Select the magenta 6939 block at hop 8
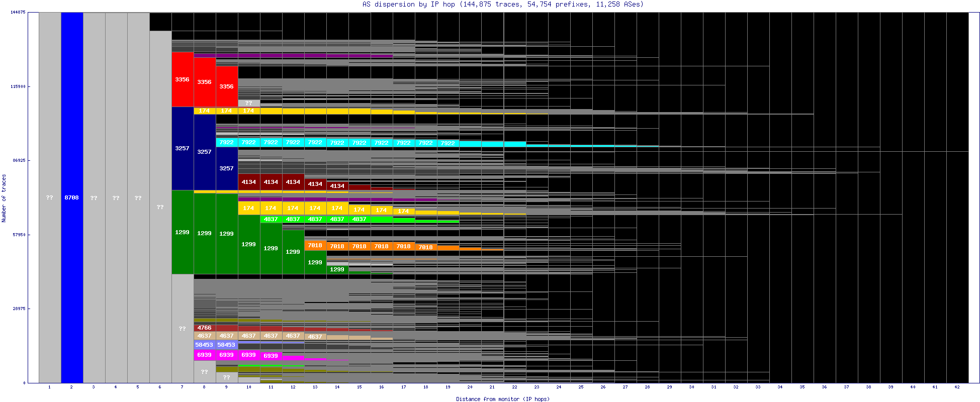Screen dimensions: 980x402 (205, 355)
